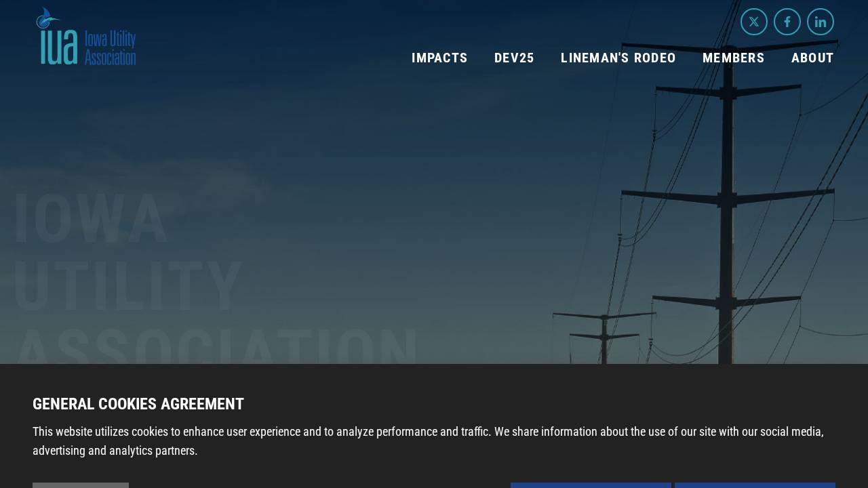Expand the ABOUT navigation dropdown
868x488 pixels.
coord(812,58)
